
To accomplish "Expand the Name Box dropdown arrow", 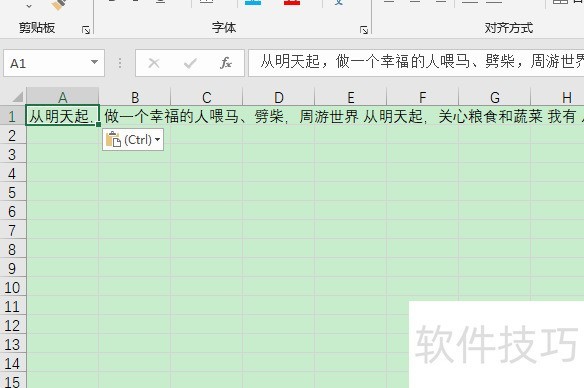I will 95,62.
